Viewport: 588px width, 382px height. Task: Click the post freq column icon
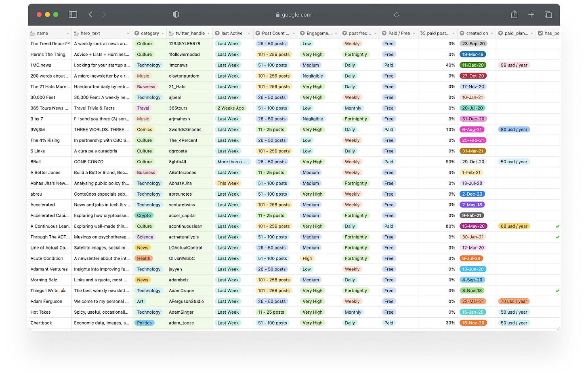click(x=344, y=33)
